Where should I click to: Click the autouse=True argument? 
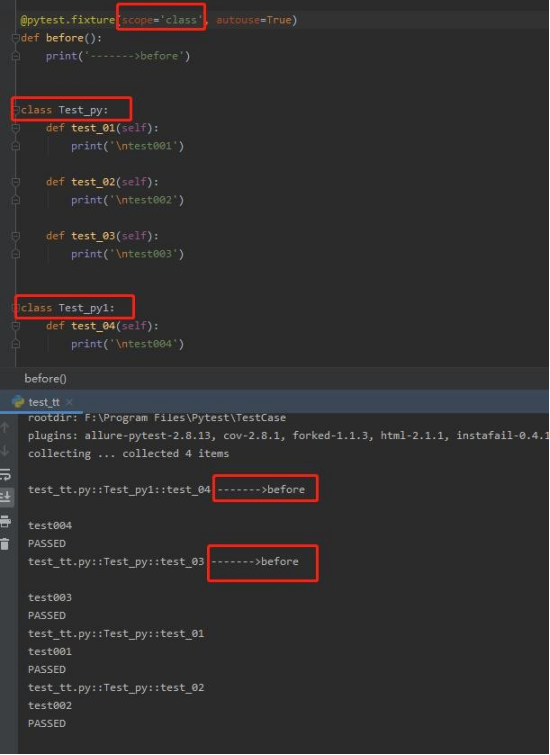pos(253,20)
